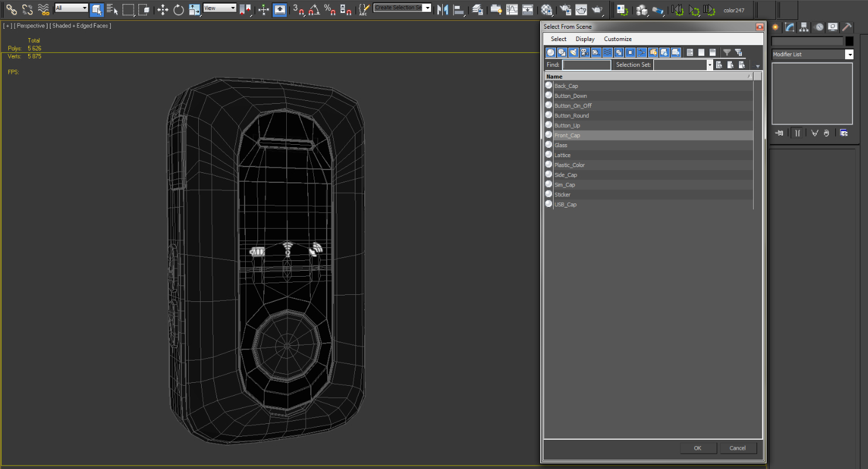Select Lattice object row

coord(649,155)
